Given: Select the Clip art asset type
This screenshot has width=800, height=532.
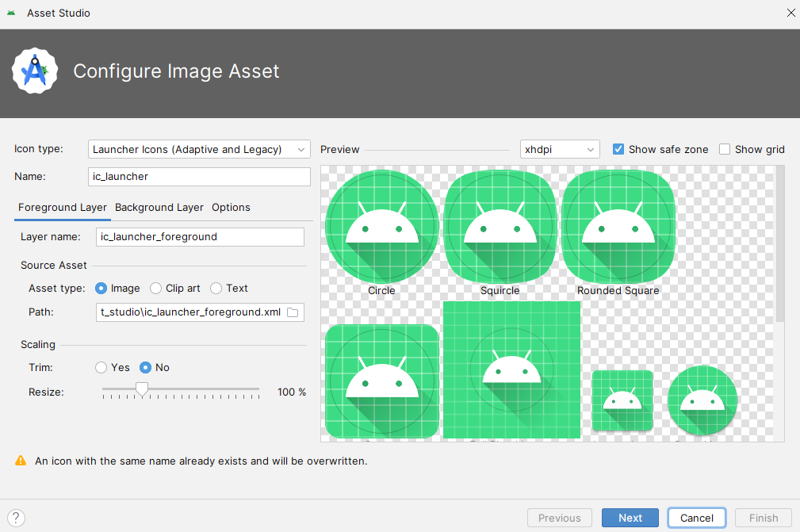Looking at the screenshot, I should tap(155, 288).
